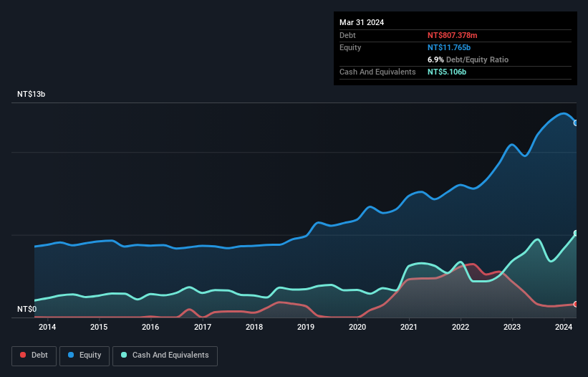This screenshot has width=588, height=377.
Task: Click the teal Cash And Equivalents legend dot
Action: click(x=124, y=355)
